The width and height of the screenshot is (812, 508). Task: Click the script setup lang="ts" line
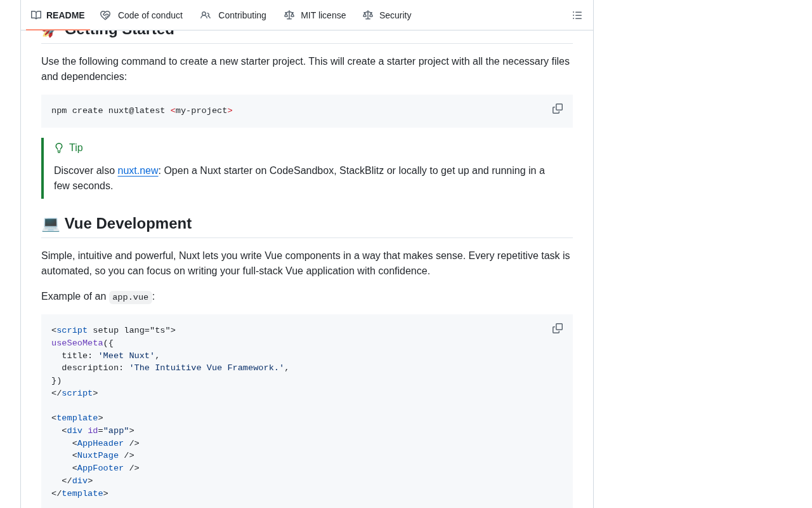(114, 330)
